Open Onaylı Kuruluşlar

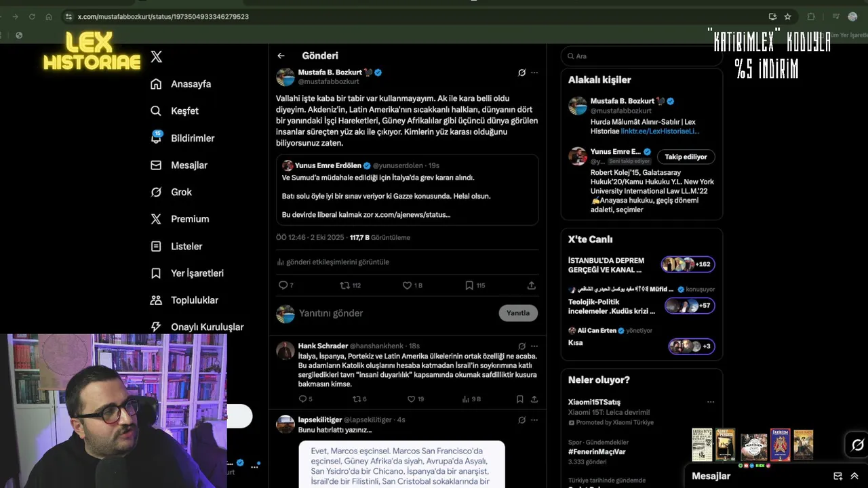tap(197, 327)
